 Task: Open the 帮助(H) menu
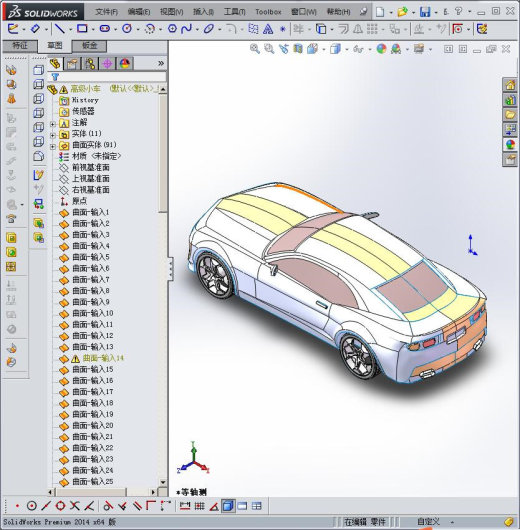(338, 12)
